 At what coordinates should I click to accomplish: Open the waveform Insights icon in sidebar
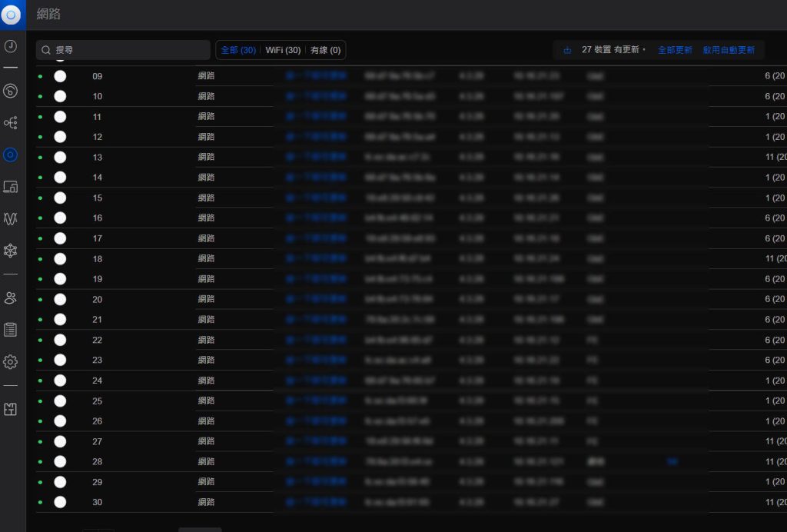pyautogui.click(x=11, y=218)
